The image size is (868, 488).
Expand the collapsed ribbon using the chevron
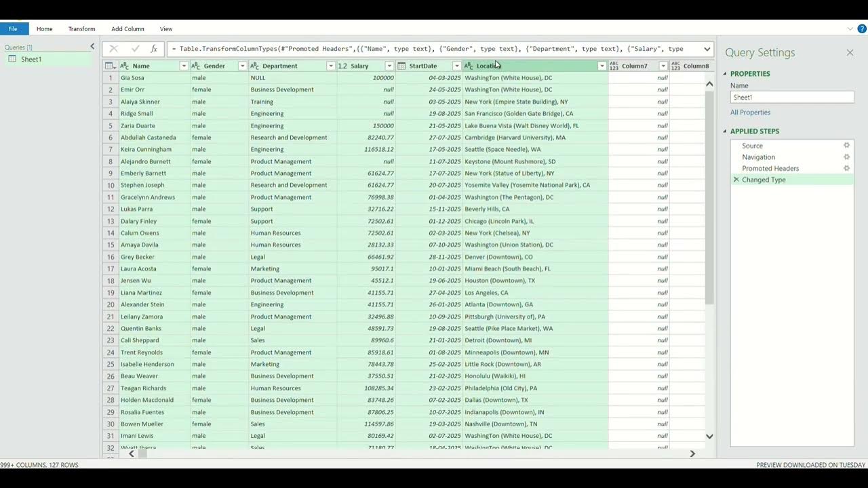coord(850,28)
